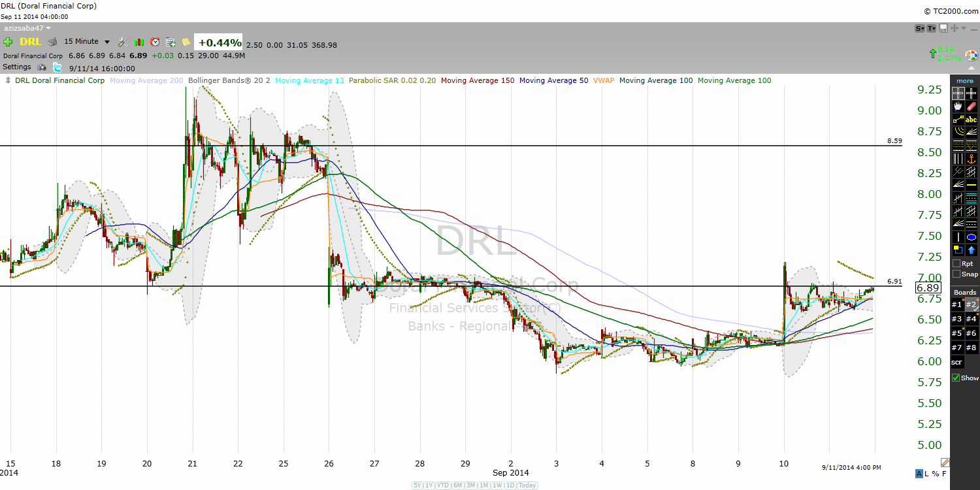Select the yellow horizontal line tool
The width and height of the screenshot is (980, 490).
point(972,184)
